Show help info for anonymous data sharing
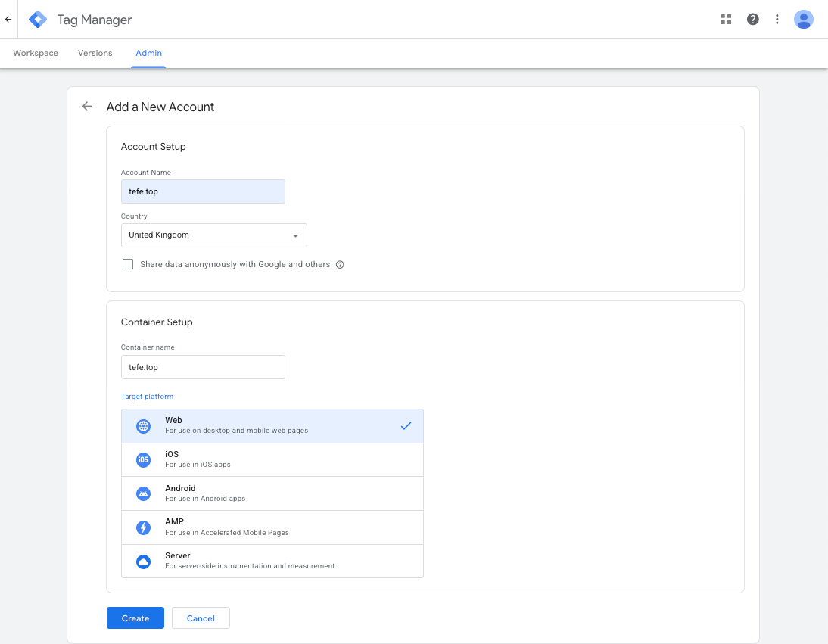828x644 pixels. pyautogui.click(x=340, y=265)
